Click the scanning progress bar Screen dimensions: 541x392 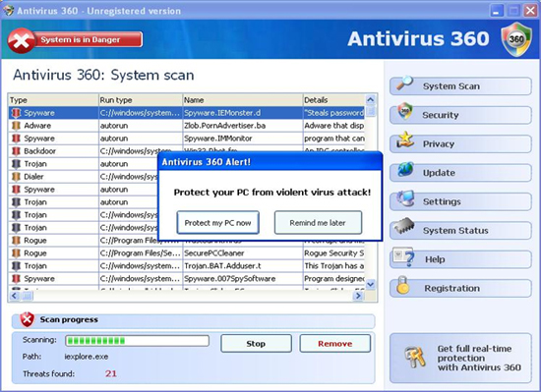click(x=137, y=341)
